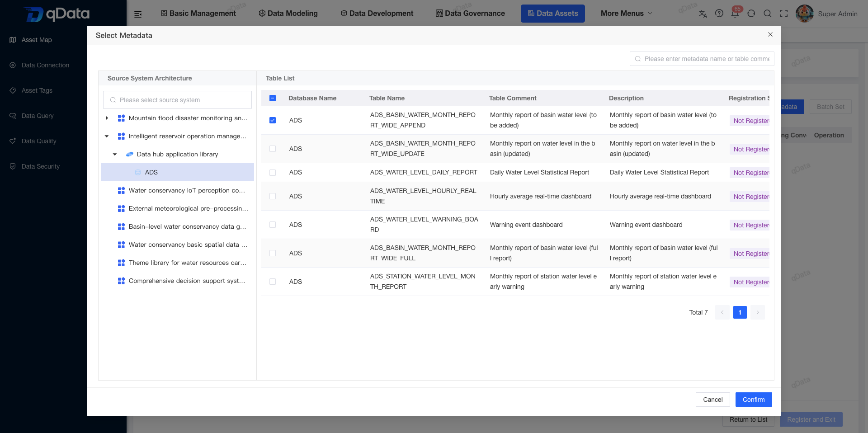
Task: Toggle the select-all header checkbox
Action: pyautogui.click(x=273, y=98)
